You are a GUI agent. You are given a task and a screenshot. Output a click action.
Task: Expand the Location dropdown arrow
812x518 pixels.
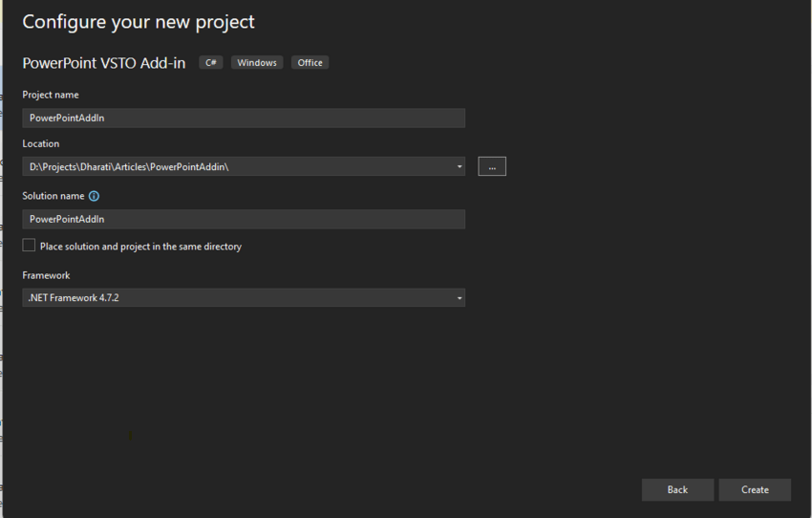pos(459,166)
